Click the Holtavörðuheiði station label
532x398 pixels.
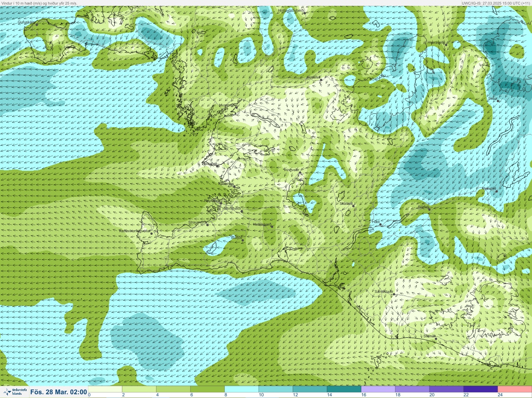coord(291,10)
